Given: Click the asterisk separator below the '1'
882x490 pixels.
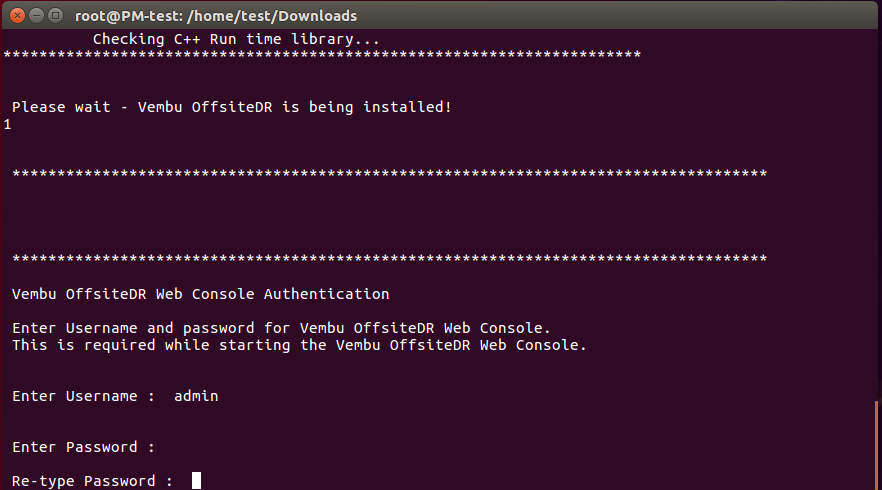Looking at the screenshot, I should coord(389,174).
